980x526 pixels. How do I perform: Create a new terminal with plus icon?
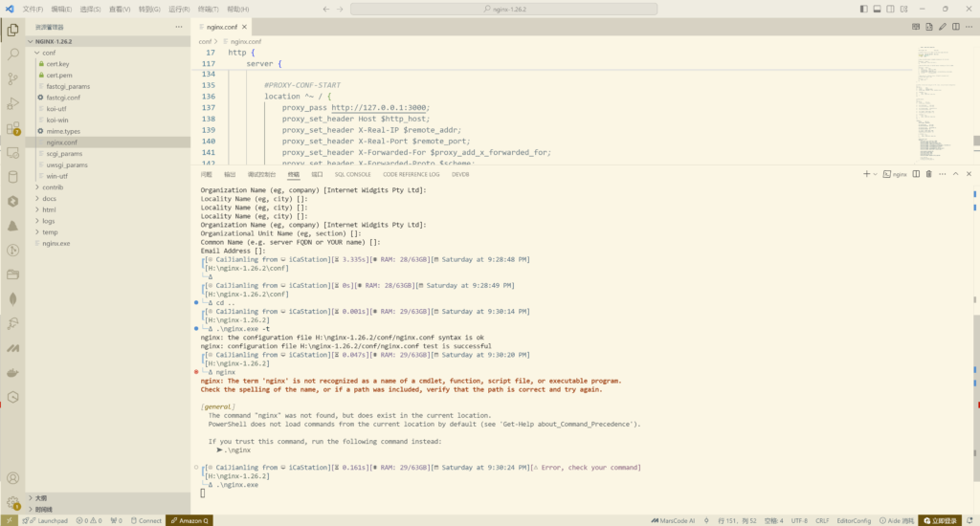point(866,174)
